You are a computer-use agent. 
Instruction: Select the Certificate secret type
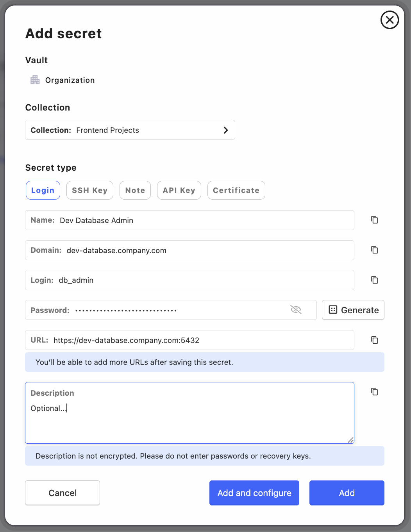[x=236, y=190]
